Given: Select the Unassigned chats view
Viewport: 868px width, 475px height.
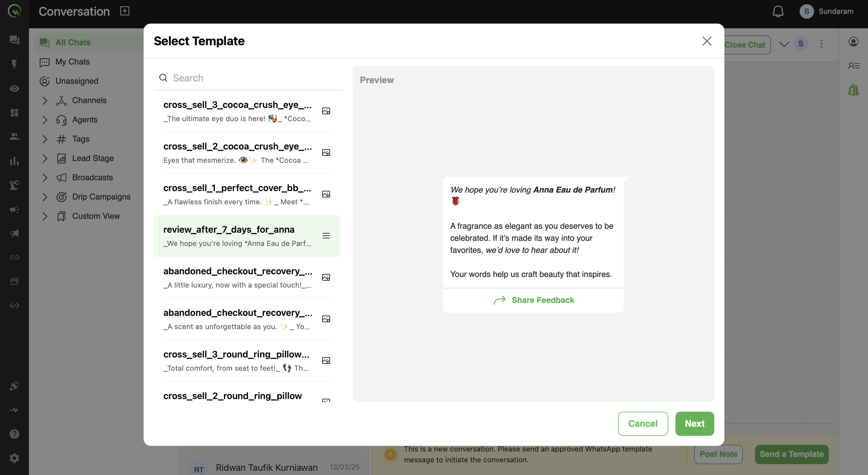Looking at the screenshot, I should coord(77,81).
